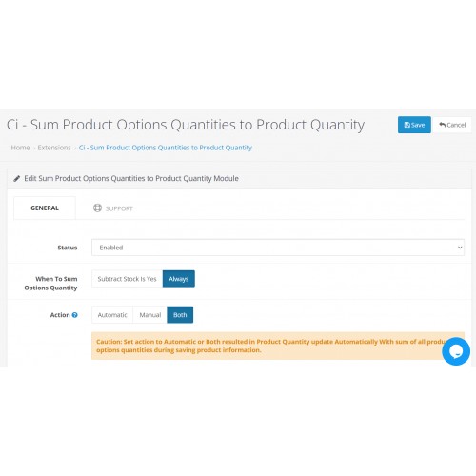Set Action to Automatic
Screen dimensions: 476x476
[x=112, y=315]
